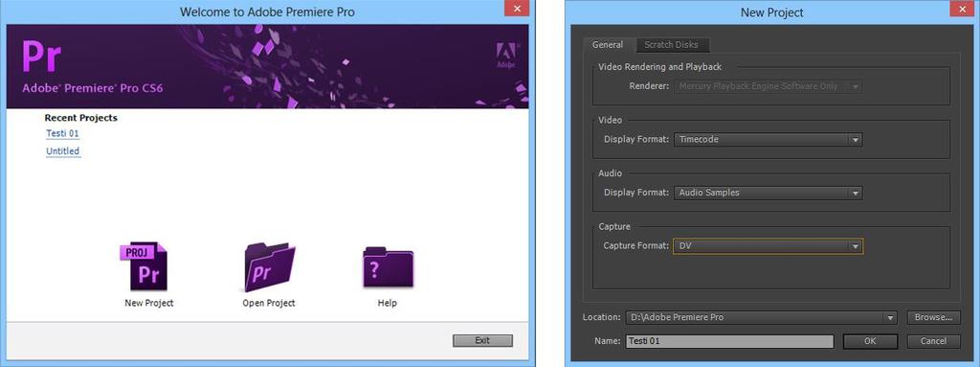
Task: Click the Open Project folder icon
Action: [269, 266]
